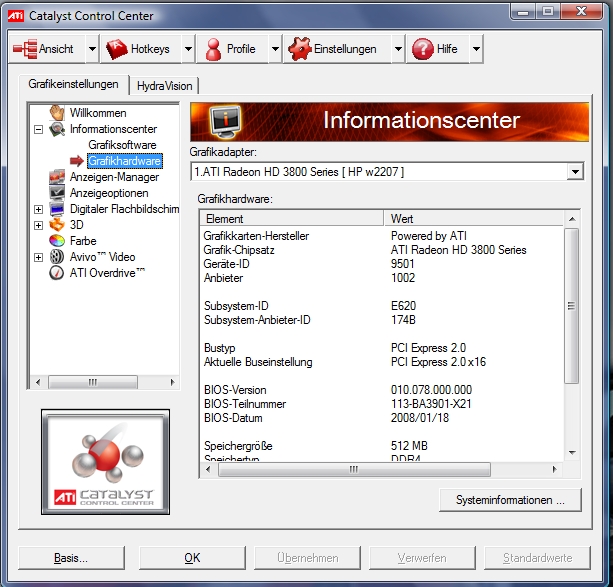The width and height of the screenshot is (613, 587).
Task: Open the Einstellungen dropdown arrow
Action: pos(398,49)
